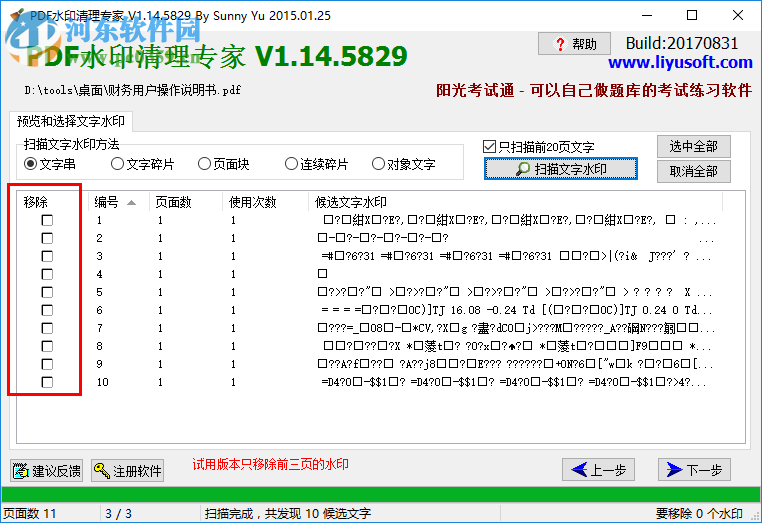Click the blue left arrow for previous step
Viewport: 762px width, 523px height.
[579, 470]
